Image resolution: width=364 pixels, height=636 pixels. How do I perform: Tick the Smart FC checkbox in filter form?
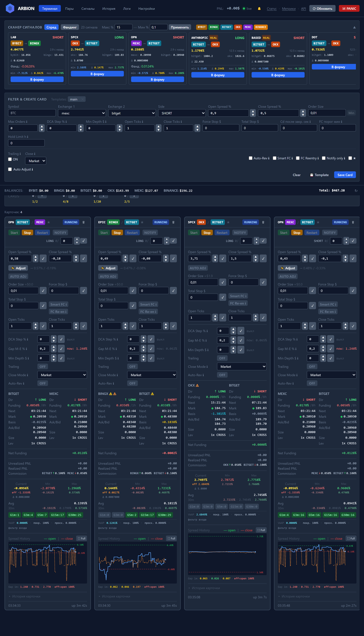pos(274,158)
